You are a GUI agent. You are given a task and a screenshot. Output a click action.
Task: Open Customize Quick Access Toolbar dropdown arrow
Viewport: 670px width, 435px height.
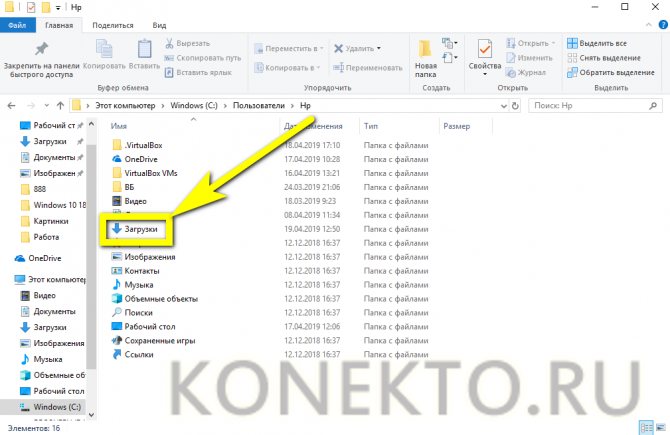(58, 7)
